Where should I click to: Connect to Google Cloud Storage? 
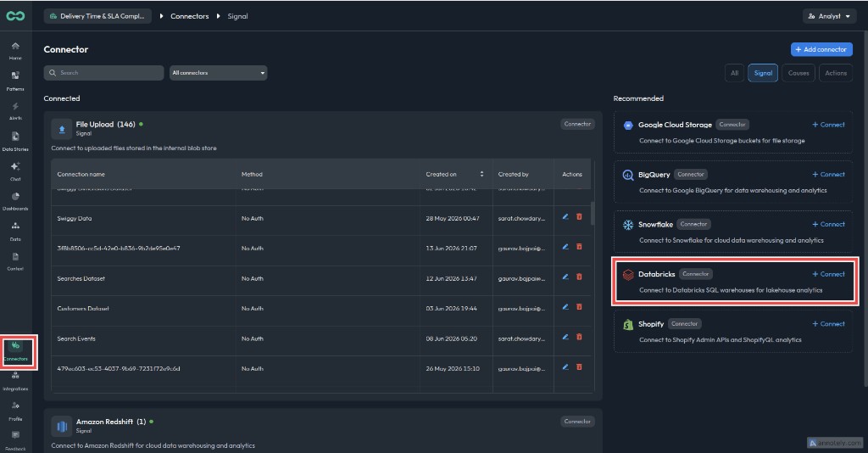[x=828, y=125]
